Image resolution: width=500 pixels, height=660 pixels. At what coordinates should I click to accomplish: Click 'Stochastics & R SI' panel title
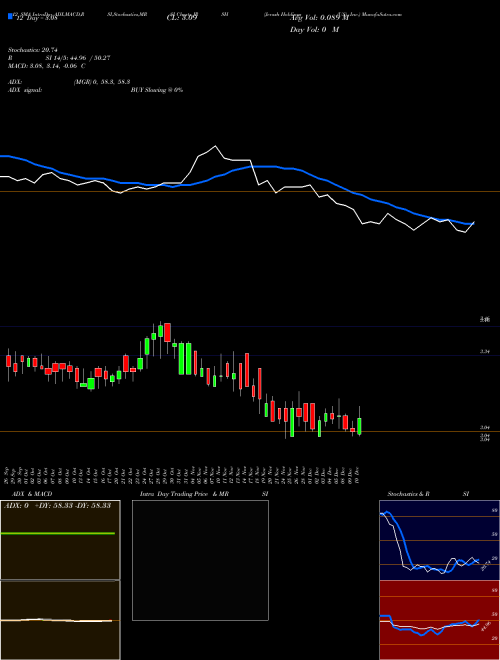point(428,494)
